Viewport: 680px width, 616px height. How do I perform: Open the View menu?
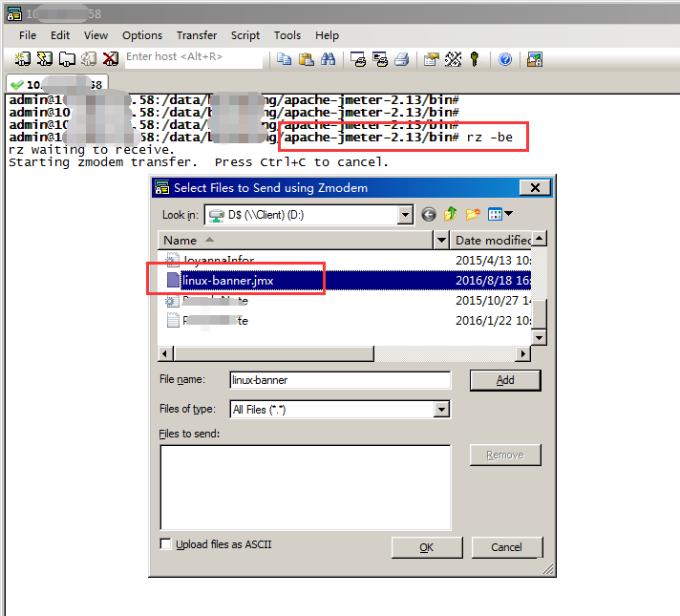(x=96, y=35)
